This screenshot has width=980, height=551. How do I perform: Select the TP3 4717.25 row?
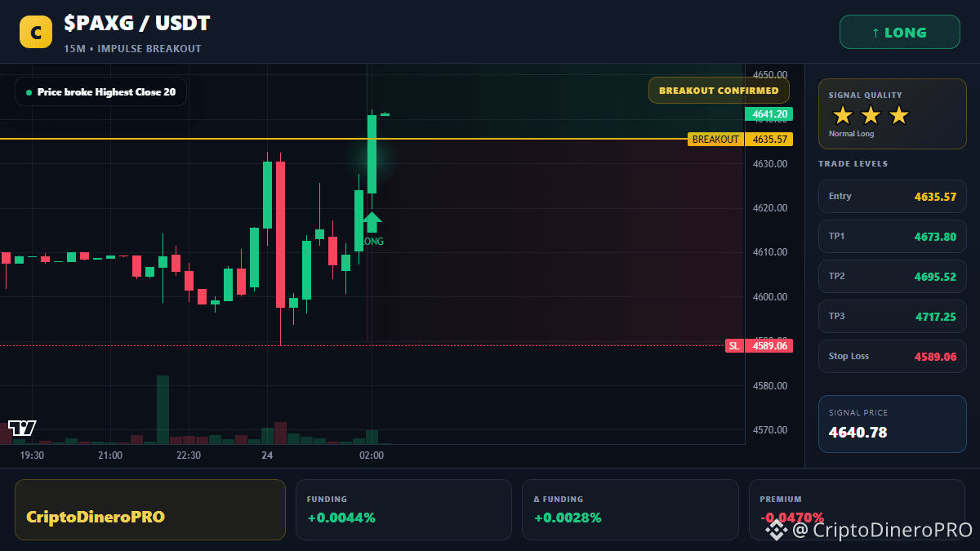[x=893, y=317]
